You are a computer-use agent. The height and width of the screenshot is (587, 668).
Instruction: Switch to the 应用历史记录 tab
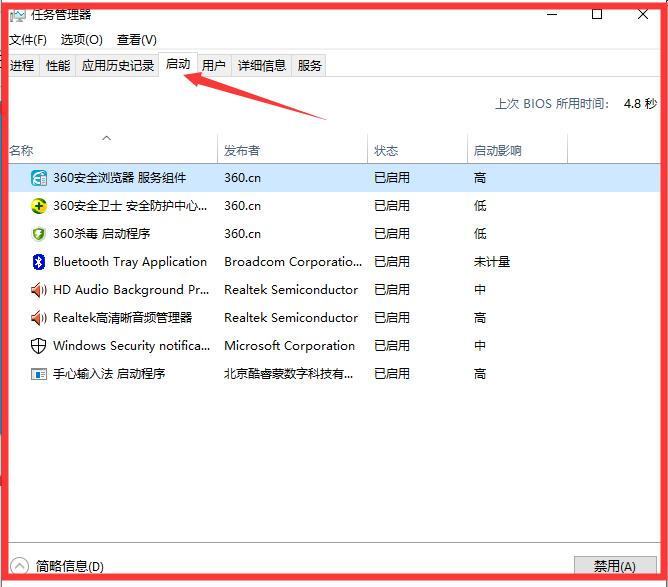pyautogui.click(x=118, y=66)
